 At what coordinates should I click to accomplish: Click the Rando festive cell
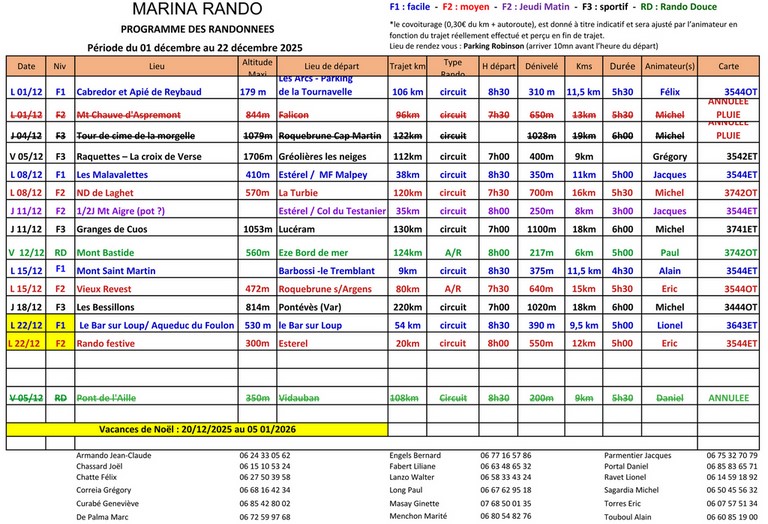point(105,343)
